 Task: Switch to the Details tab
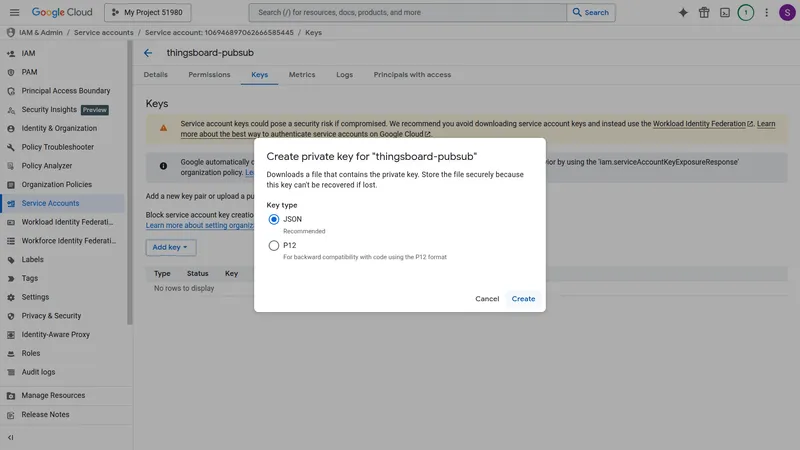click(156, 74)
